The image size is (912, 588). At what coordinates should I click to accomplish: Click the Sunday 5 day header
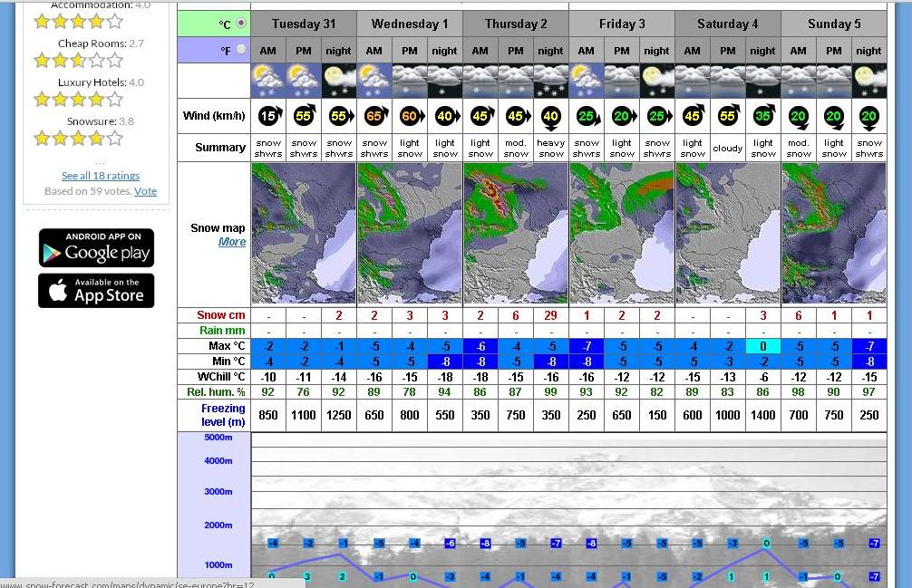(834, 24)
